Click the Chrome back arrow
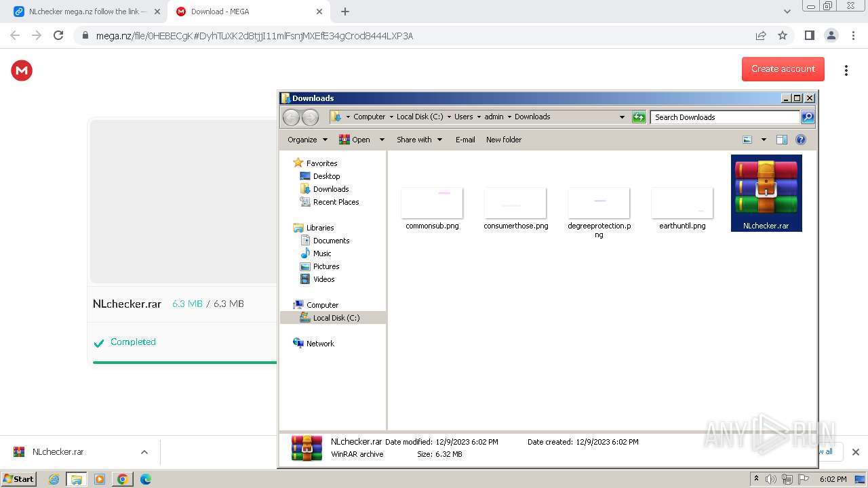868x488 pixels. pyautogui.click(x=15, y=35)
